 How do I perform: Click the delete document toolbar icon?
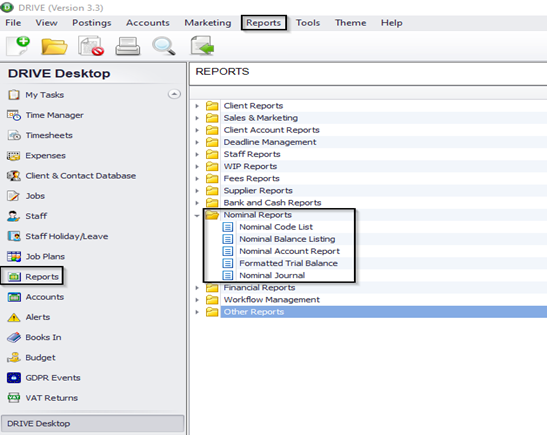coord(91,46)
